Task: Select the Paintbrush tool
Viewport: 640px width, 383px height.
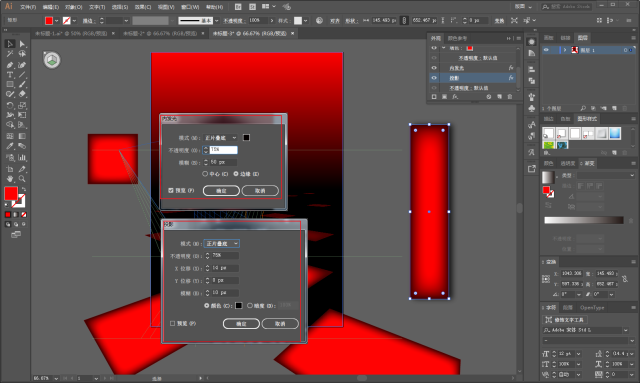Action: (22, 85)
